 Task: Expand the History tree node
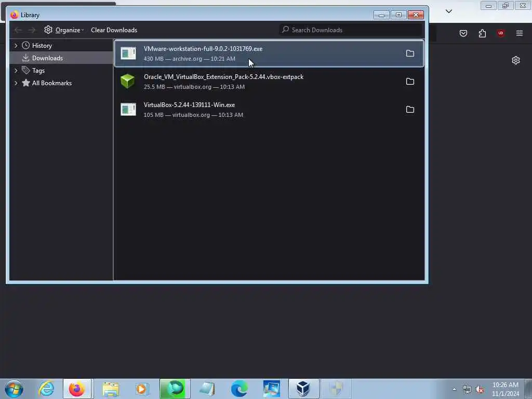(x=16, y=46)
